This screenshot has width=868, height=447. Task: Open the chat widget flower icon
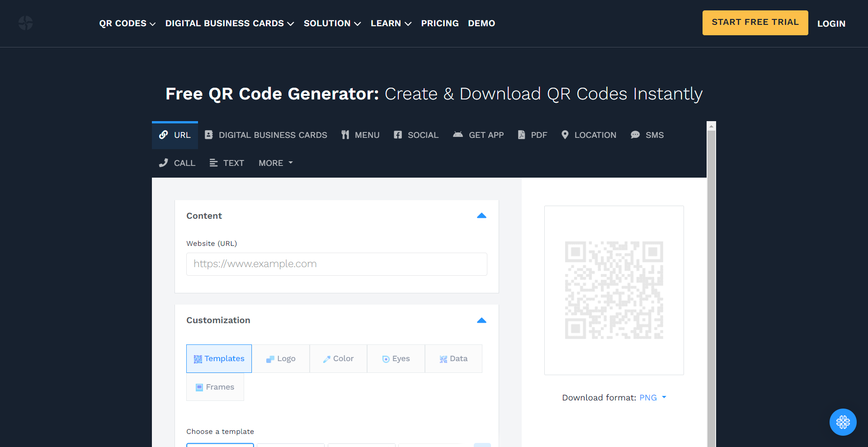pos(843,422)
